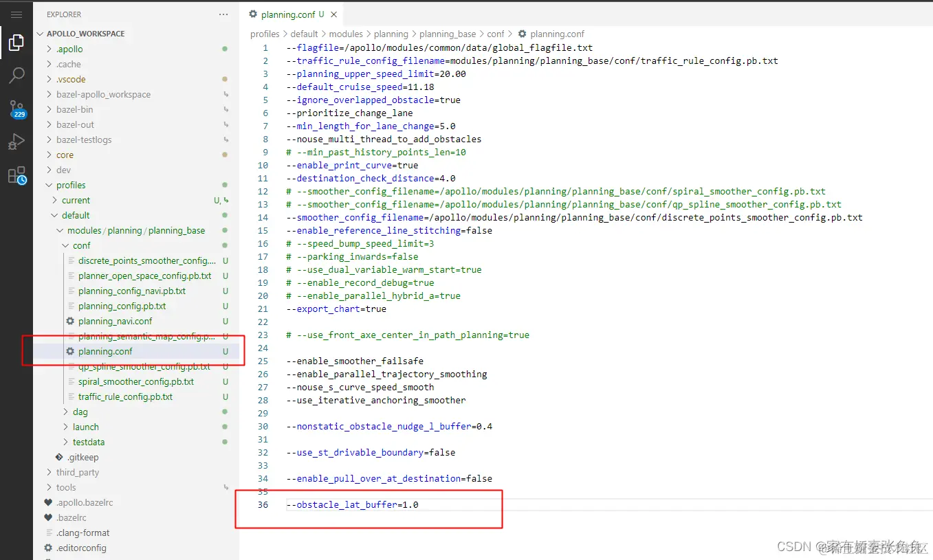Open the .apollo.bazelrc file
The width and height of the screenshot is (933, 560).
(x=85, y=502)
